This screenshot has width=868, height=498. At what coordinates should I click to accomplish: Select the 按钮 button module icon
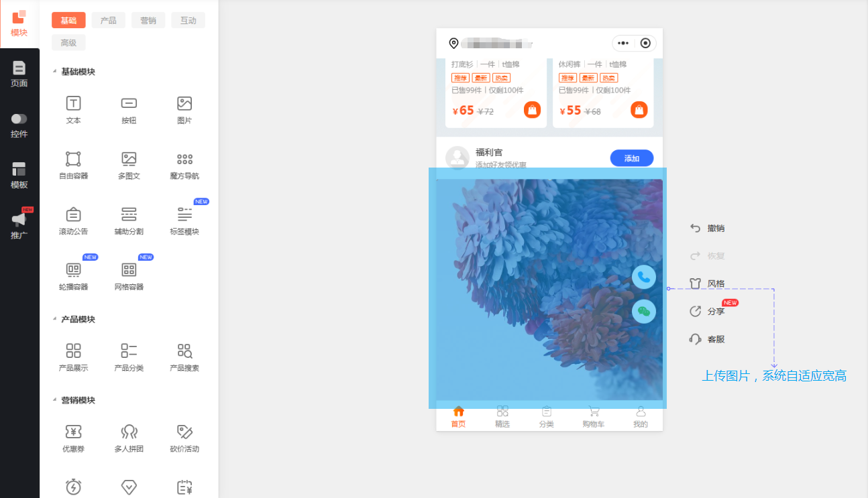[129, 103]
